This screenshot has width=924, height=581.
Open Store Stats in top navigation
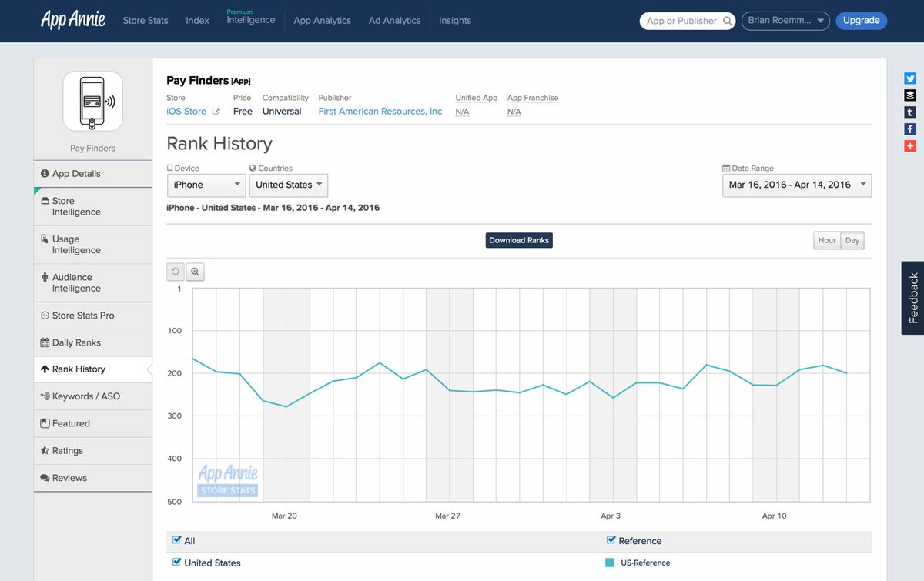(146, 21)
